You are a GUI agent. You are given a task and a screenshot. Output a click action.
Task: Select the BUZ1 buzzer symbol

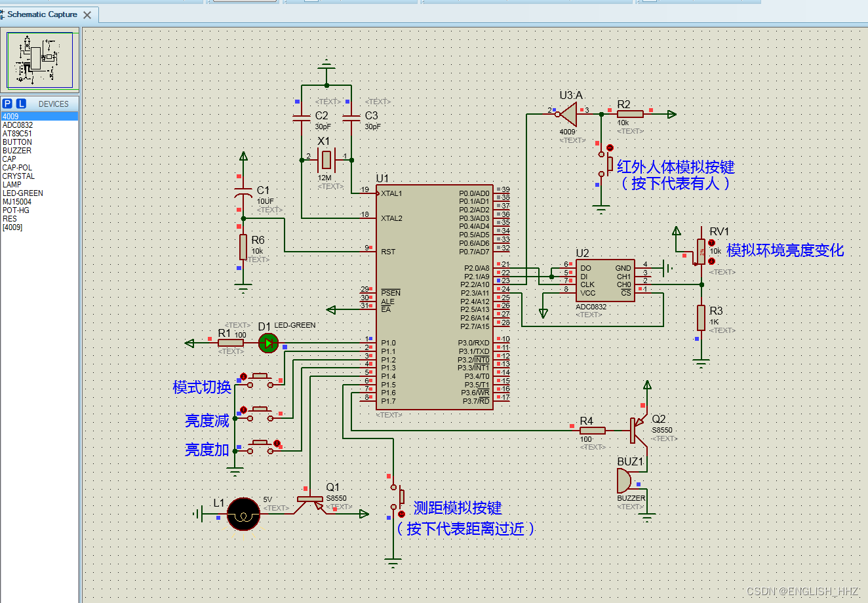pyautogui.click(x=625, y=481)
